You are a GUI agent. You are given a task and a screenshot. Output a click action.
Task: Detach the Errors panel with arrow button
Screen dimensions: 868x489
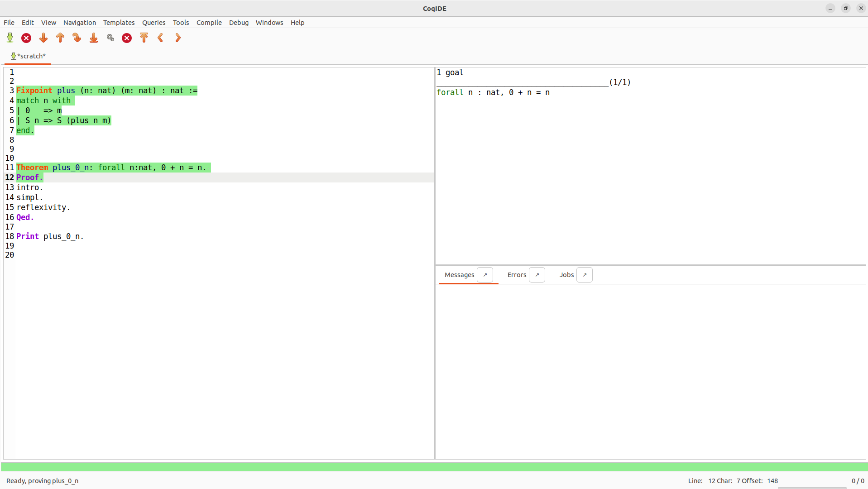(537, 275)
